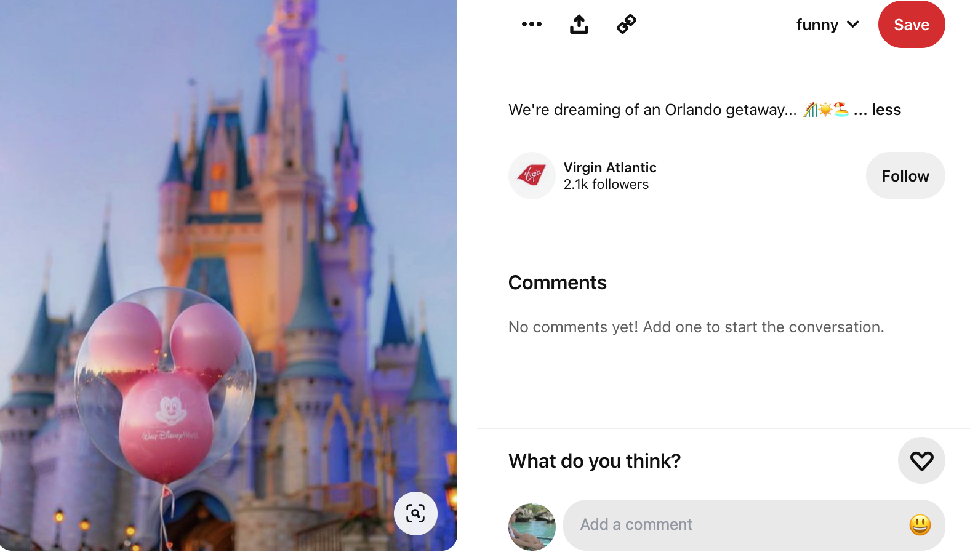The image size is (970, 560).
Task: Open emoji picker in comment box
Action: pyautogui.click(x=920, y=525)
